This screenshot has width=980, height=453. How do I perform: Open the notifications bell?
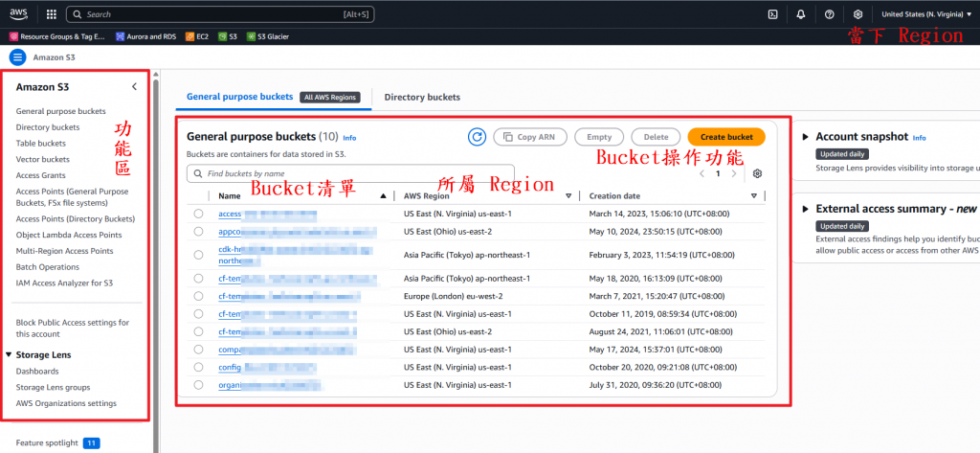coord(801,14)
